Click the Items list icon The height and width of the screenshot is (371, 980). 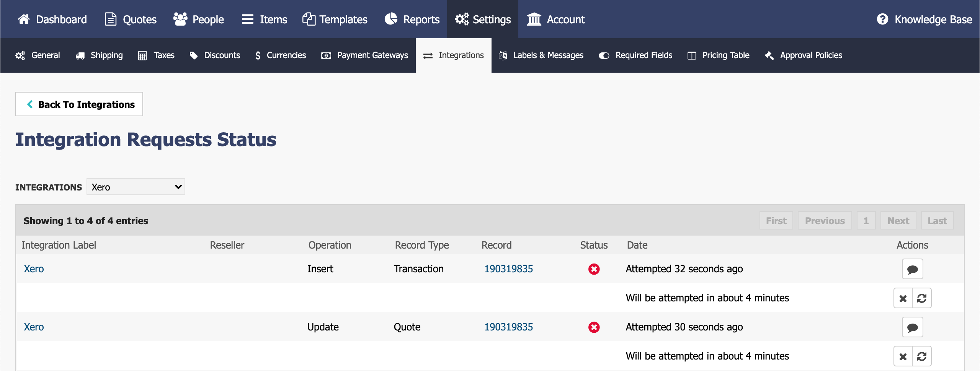(x=248, y=19)
